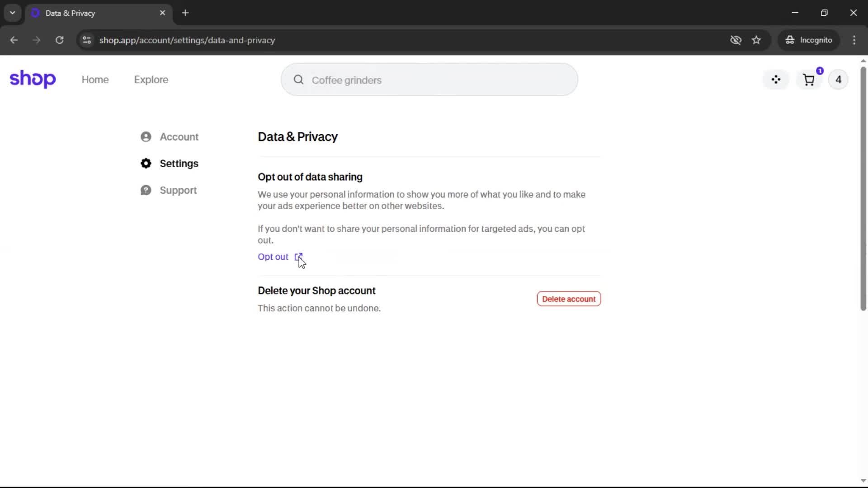Reload the page
Screen dimensions: 868x488
[59, 40]
